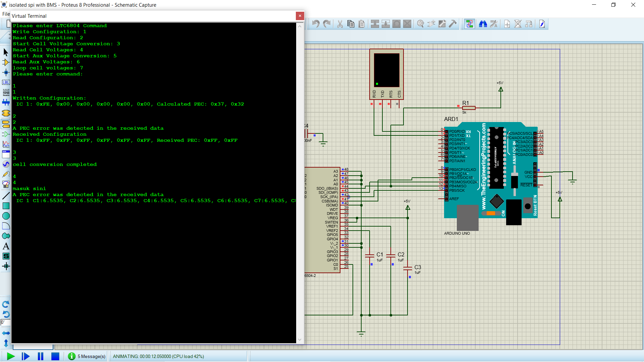View the 5 Message(s) log
This screenshot has width=644, height=362.
pos(87,356)
